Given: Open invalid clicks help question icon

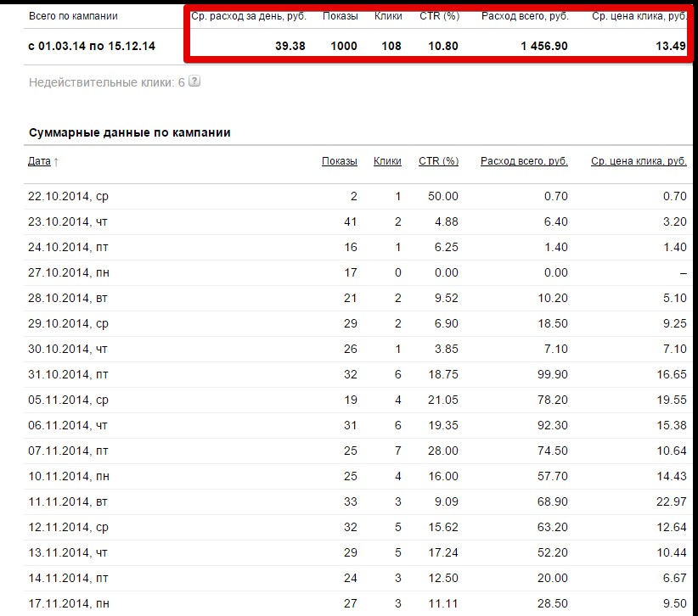Looking at the screenshot, I should click(x=194, y=81).
